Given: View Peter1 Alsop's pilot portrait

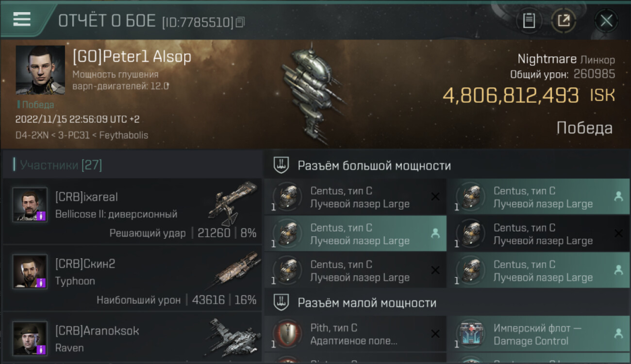Looking at the screenshot, I should [40, 70].
